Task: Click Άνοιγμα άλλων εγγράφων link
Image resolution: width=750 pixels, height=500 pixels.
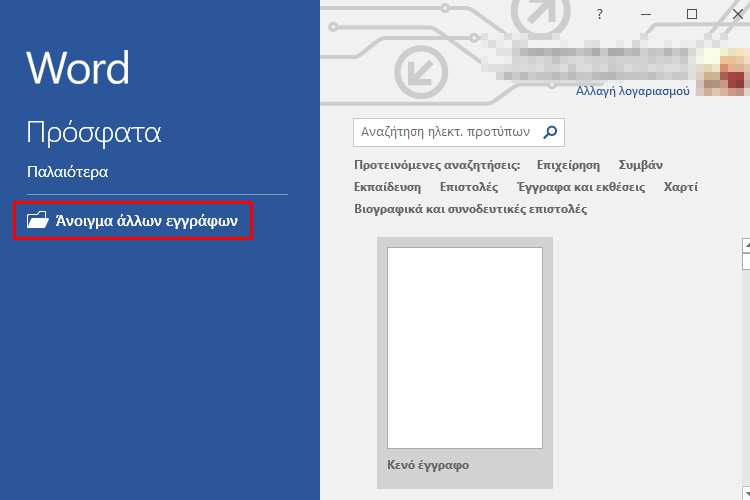Action: [147, 221]
